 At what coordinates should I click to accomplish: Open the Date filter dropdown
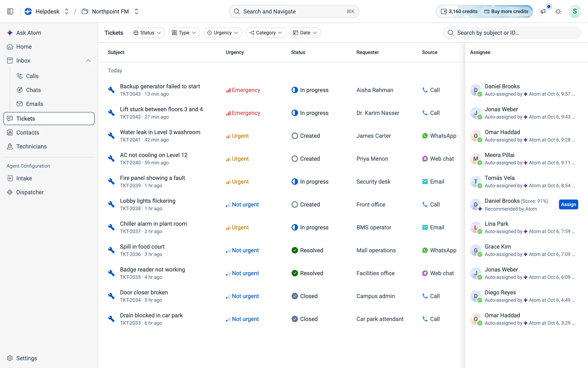(305, 33)
